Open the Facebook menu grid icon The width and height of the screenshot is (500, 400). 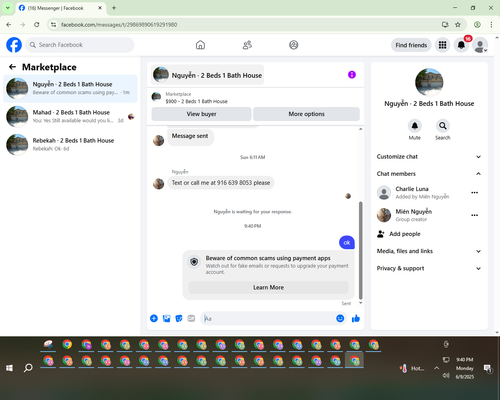point(442,45)
